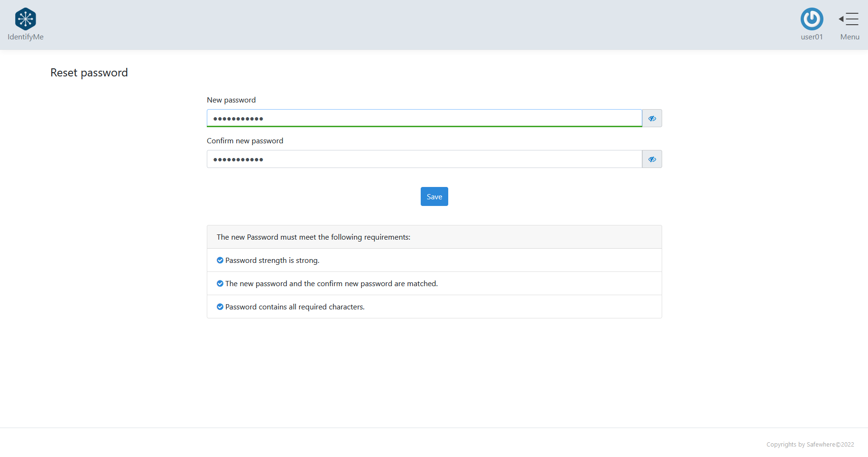The width and height of the screenshot is (868, 457).
Task: Click the Confirm new password label
Action: click(x=245, y=141)
